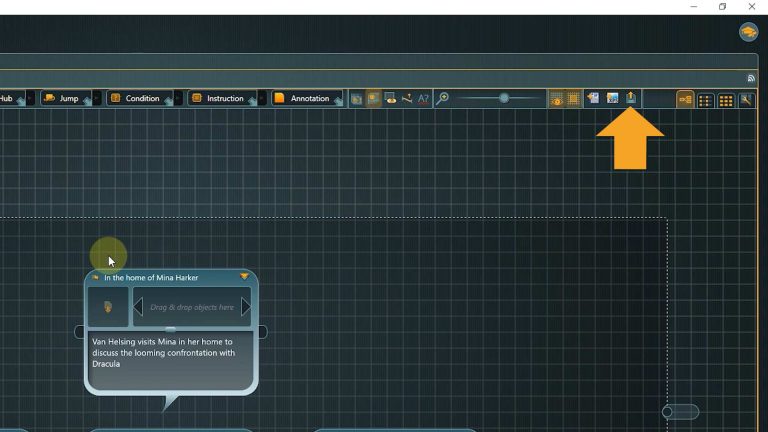Click the upload arrow export icon
Viewport: 768px width, 432px height.
(x=631, y=97)
